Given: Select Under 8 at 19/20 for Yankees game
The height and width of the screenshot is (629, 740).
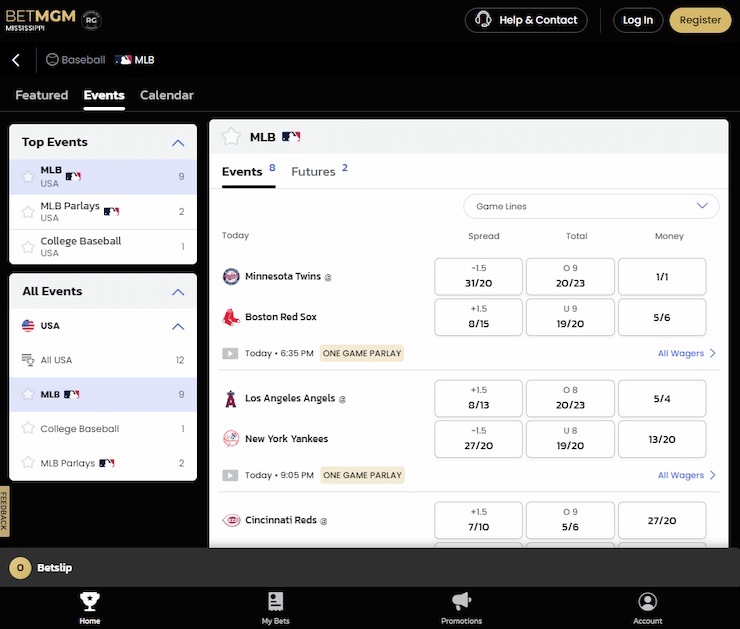Looking at the screenshot, I should pyautogui.click(x=570, y=439).
